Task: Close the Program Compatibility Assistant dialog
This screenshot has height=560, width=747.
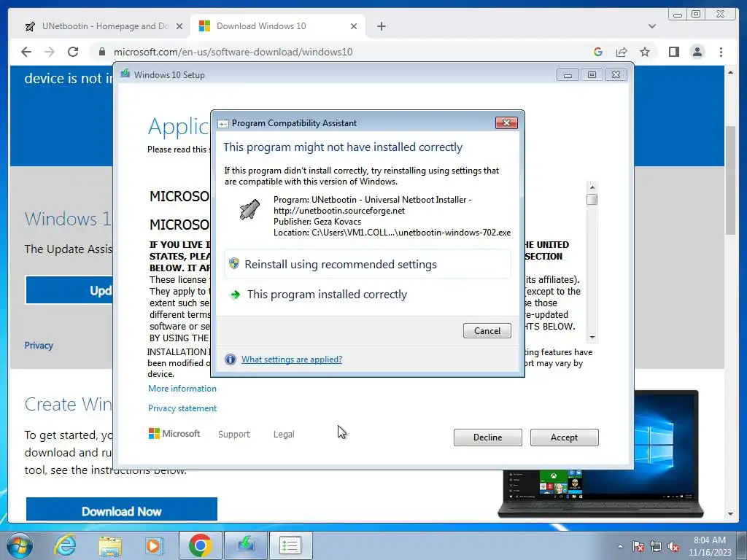Action: pos(506,122)
